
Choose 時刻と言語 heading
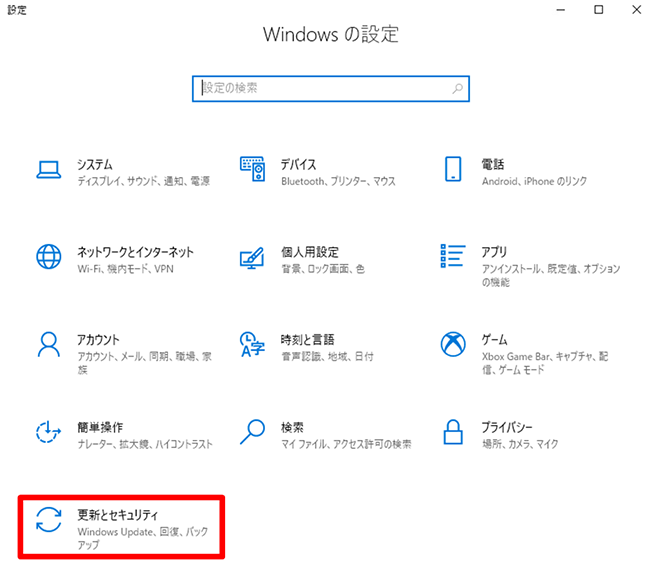tap(308, 340)
